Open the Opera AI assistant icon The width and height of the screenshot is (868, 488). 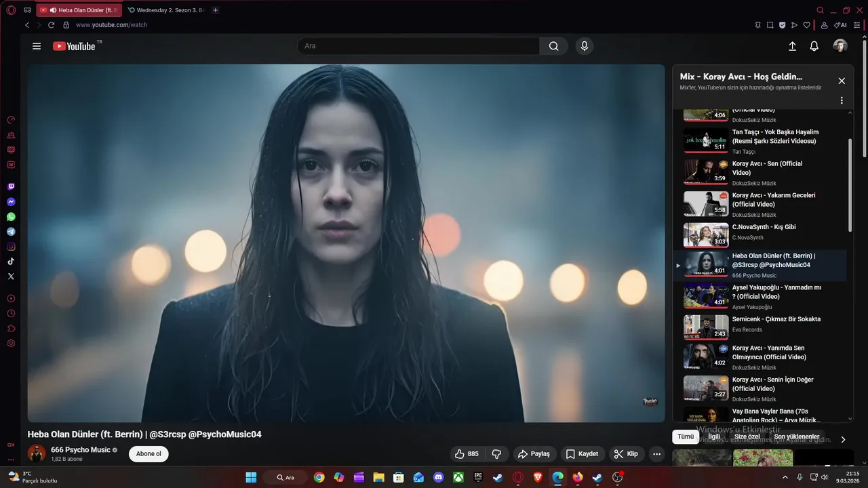coord(840,25)
